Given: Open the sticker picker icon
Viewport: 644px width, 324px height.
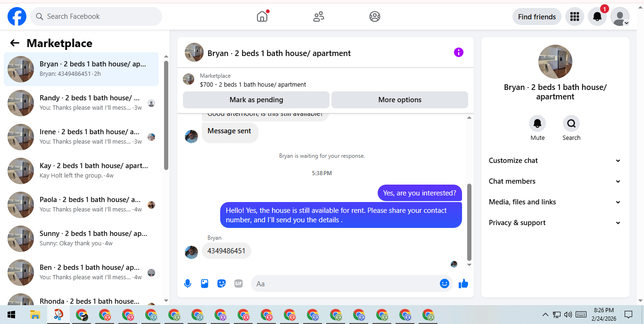Looking at the screenshot, I should tap(222, 283).
